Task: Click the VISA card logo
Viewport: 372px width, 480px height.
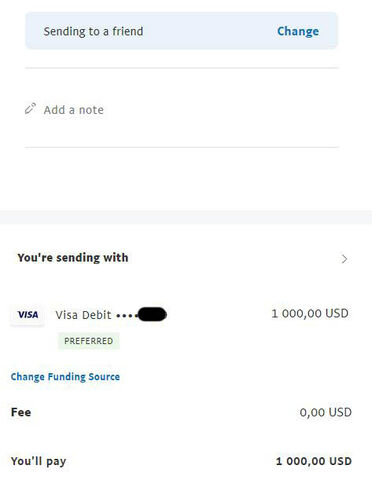Action: [28, 315]
